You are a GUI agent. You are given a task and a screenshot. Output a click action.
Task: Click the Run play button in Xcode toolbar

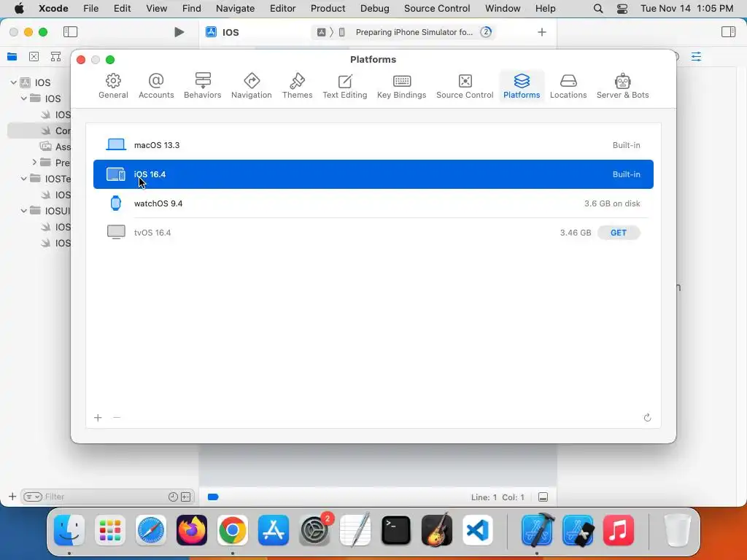[179, 32]
